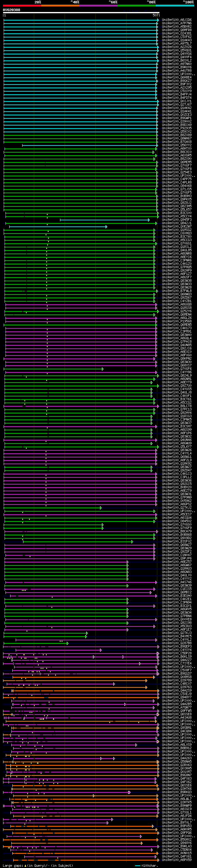Click the white query sequence bar
197x868 pixels.
click(81, 12)
